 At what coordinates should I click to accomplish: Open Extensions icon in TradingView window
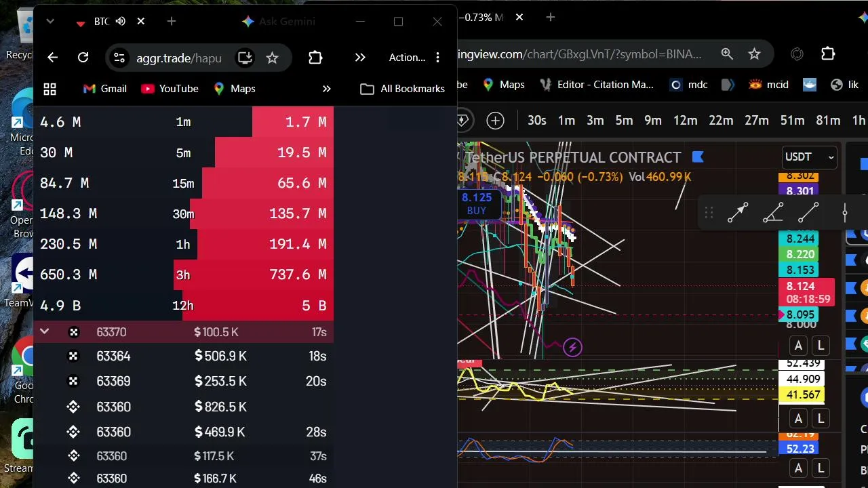pos(828,54)
